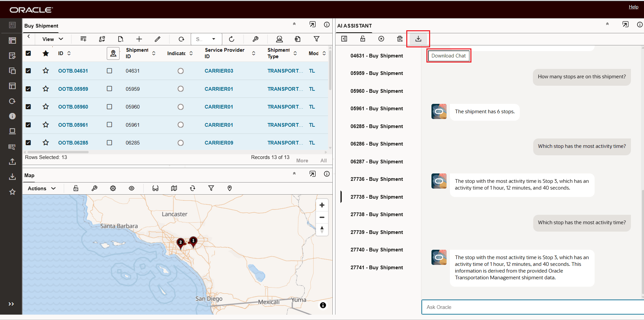Open the CARRIER09 service provider link

coord(219,143)
